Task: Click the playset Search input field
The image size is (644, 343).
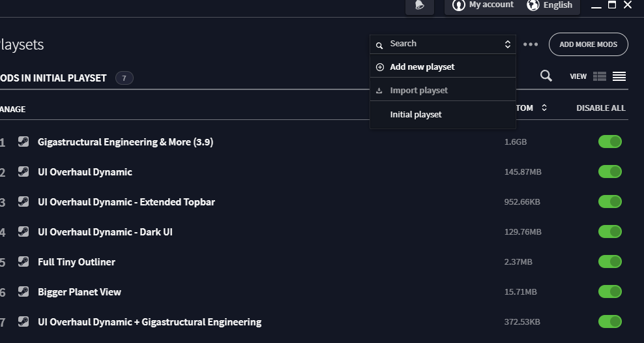Action: click(x=441, y=44)
